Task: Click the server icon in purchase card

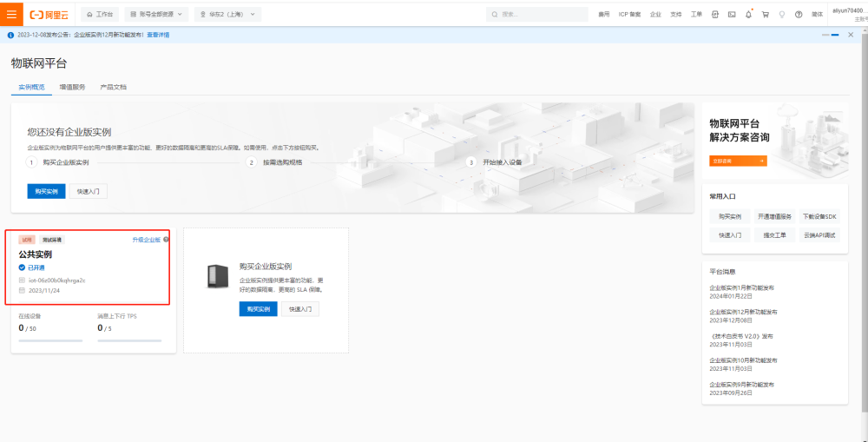Action: coord(218,276)
